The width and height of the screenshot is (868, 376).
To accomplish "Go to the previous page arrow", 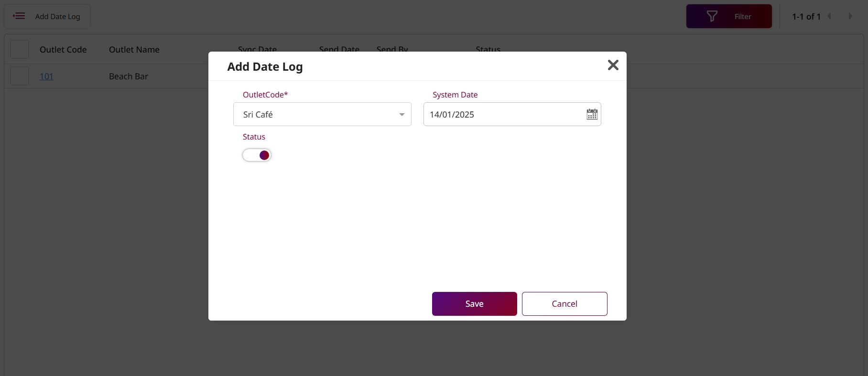I will pos(830,16).
